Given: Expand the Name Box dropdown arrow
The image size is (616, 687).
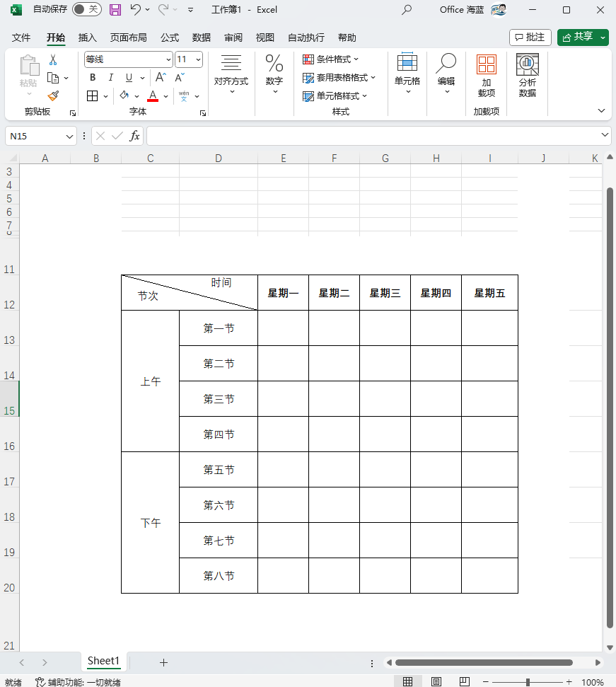Looking at the screenshot, I should (x=69, y=137).
